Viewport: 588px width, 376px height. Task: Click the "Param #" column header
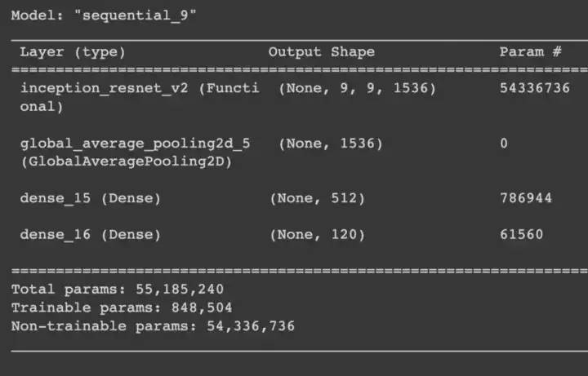tap(530, 52)
